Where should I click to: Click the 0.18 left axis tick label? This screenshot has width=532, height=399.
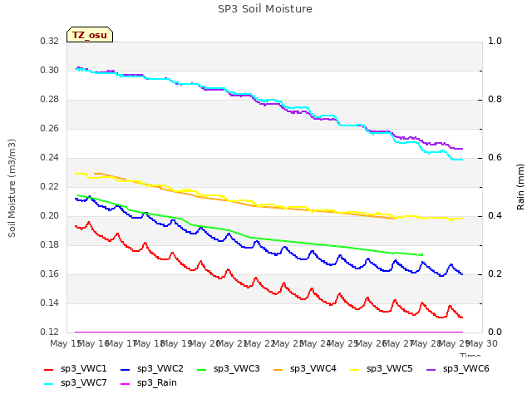point(49,245)
